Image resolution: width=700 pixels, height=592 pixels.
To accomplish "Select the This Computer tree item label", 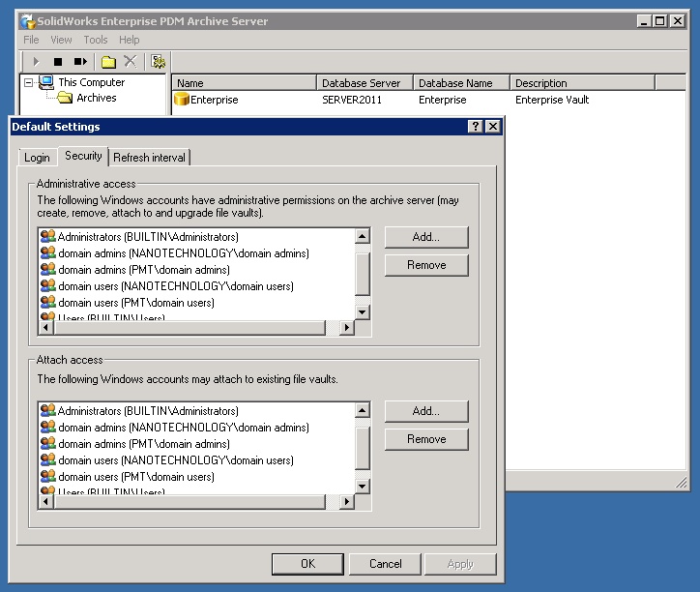I will point(92,82).
